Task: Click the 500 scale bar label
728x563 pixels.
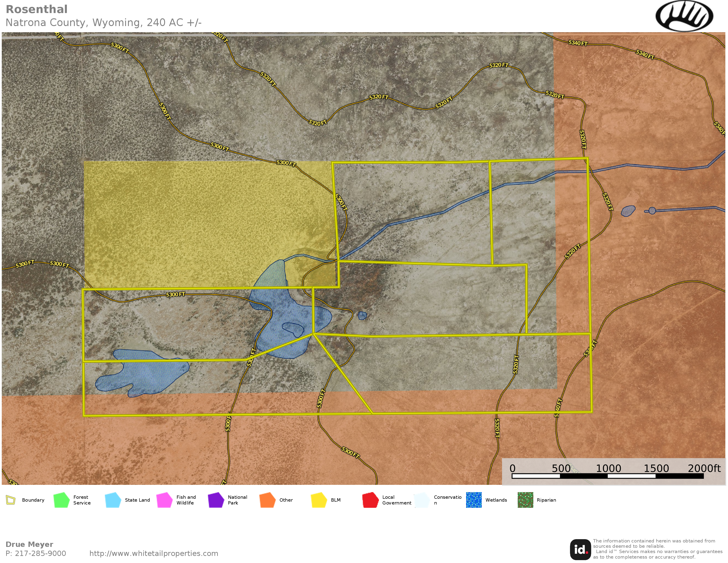Action: [561, 468]
